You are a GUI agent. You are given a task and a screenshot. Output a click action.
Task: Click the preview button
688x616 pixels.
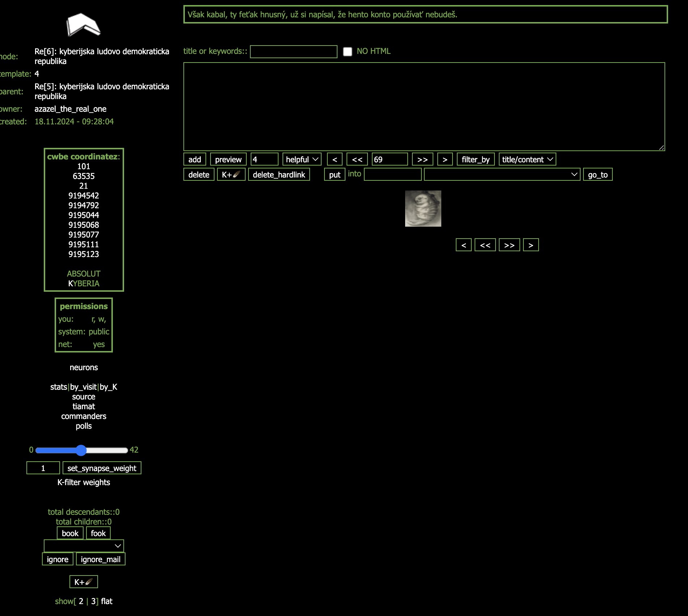pos(228,159)
